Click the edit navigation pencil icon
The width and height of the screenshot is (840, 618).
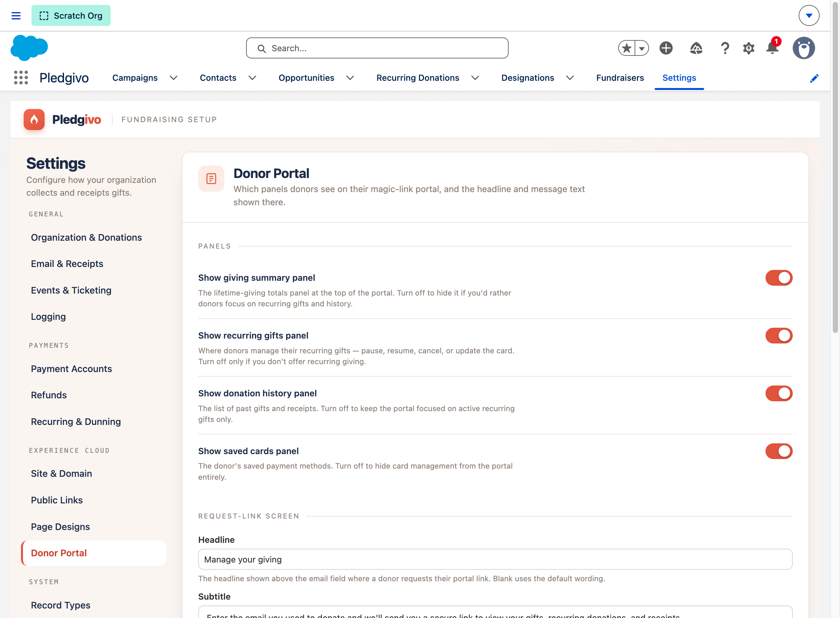pos(814,78)
